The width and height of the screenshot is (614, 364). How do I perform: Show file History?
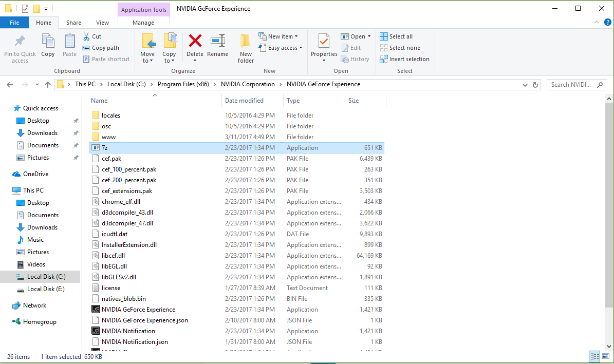(355, 59)
